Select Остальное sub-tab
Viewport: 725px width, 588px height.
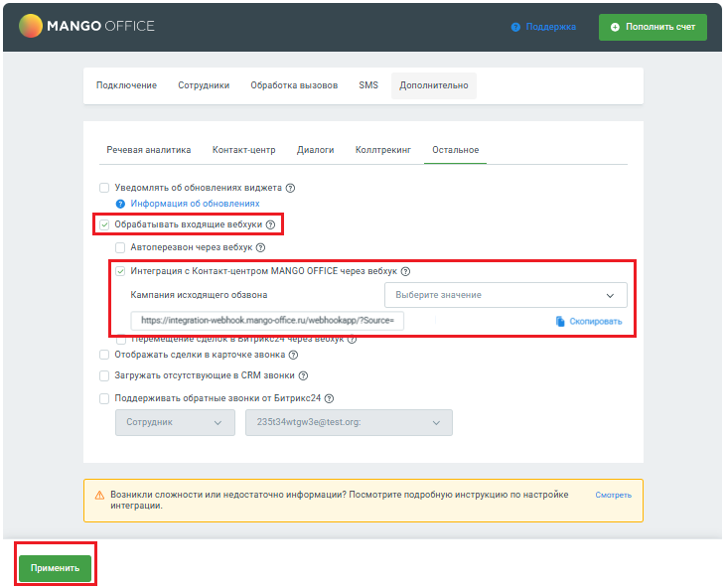[456, 150]
